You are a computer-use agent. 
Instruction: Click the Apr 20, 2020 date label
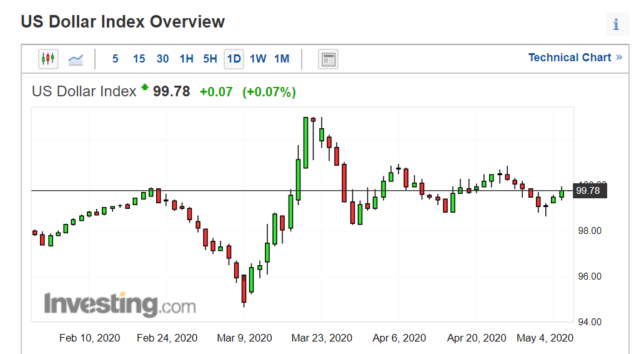(x=477, y=338)
